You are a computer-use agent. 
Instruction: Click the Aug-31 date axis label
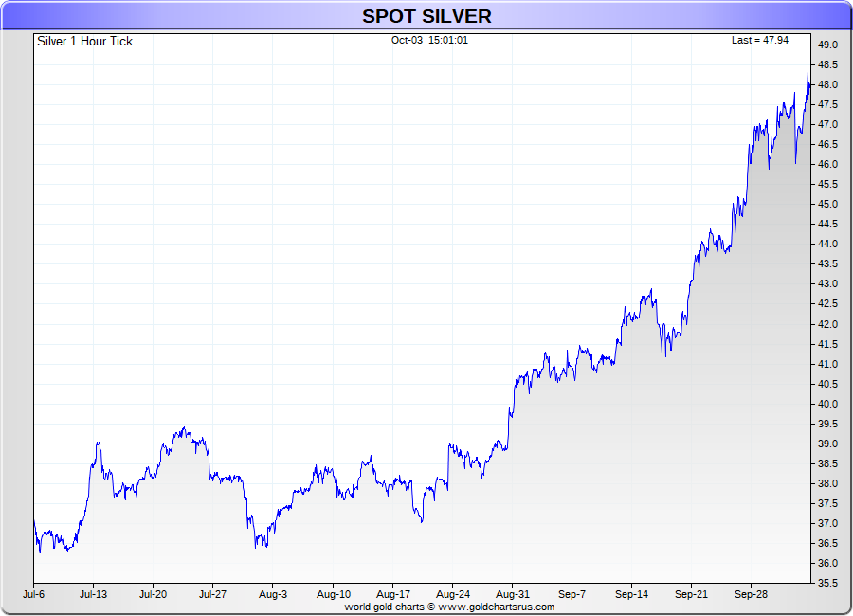click(x=513, y=594)
